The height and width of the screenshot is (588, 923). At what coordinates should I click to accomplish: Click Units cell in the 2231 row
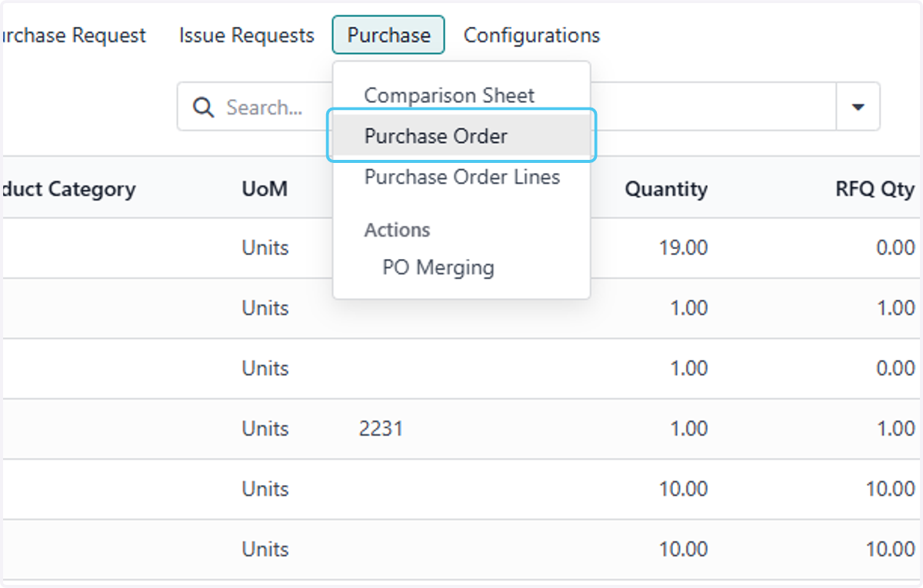coord(265,428)
